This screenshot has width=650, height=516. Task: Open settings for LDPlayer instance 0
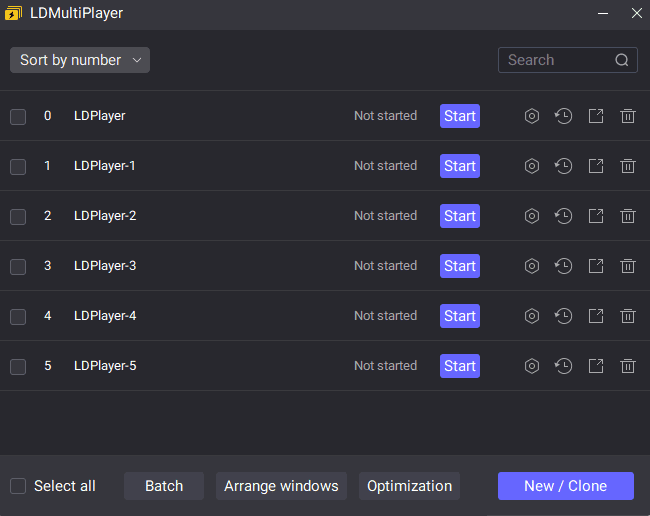(532, 116)
